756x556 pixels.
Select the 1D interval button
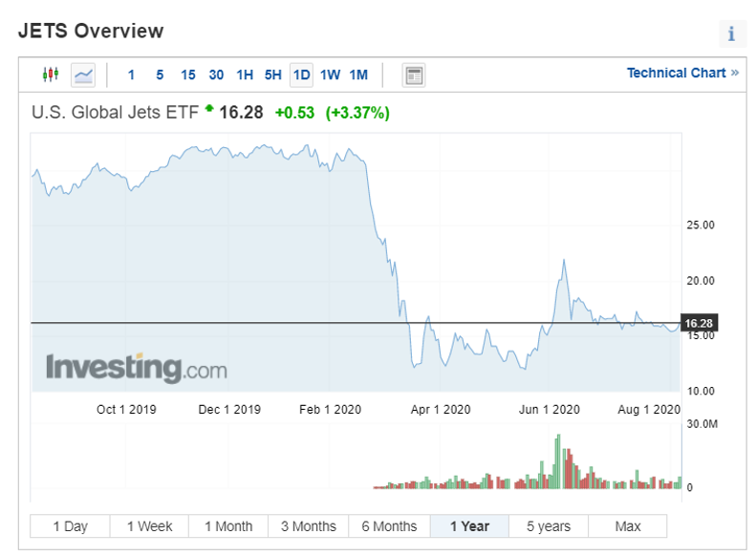[301, 75]
